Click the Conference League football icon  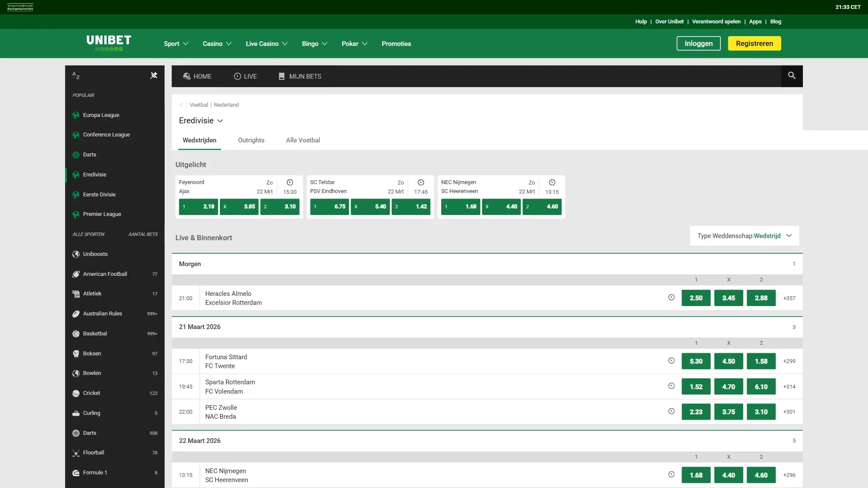click(x=76, y=135)
